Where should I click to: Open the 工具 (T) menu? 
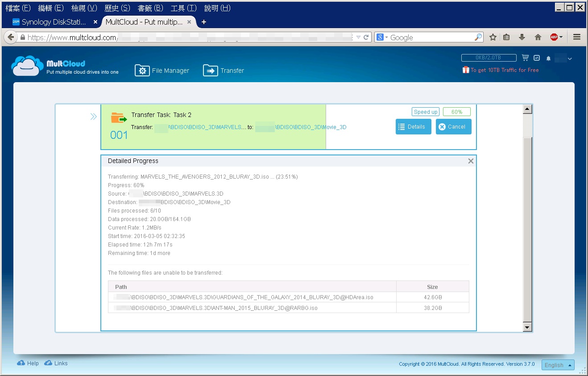(183, 8)
